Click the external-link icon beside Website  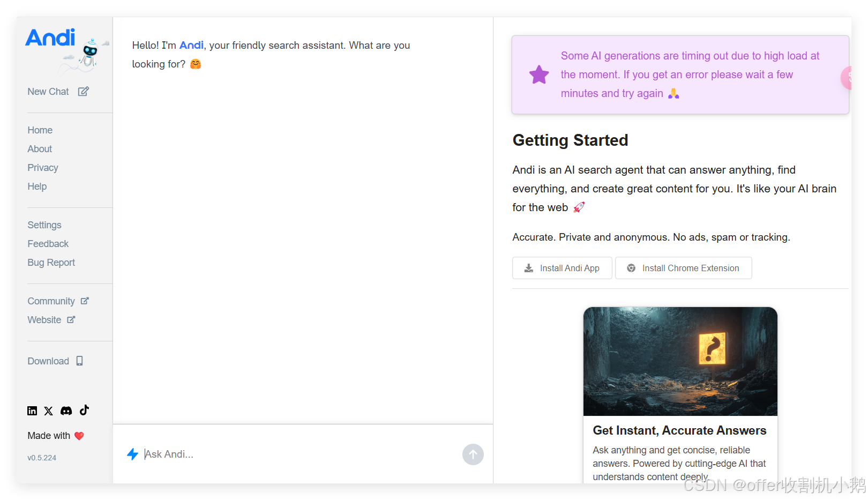tap(71, 320)
